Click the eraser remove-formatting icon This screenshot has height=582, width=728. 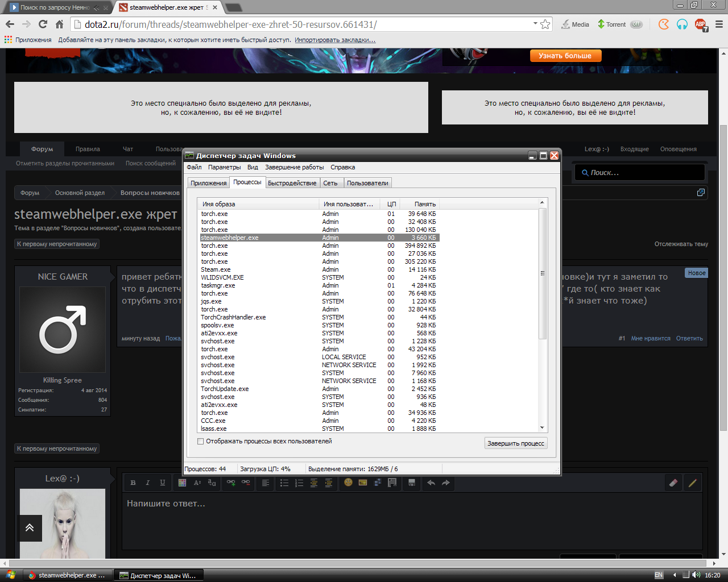(673, 483)
